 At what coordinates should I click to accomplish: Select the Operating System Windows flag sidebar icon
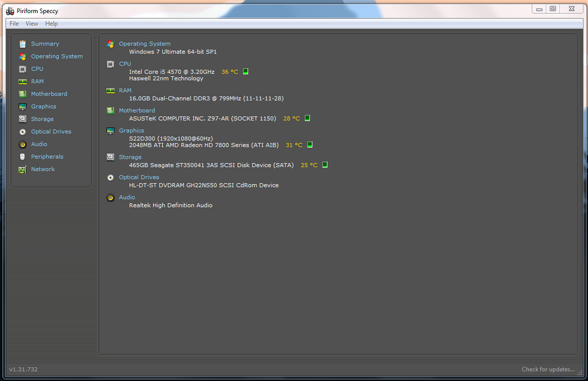[22, 57]
